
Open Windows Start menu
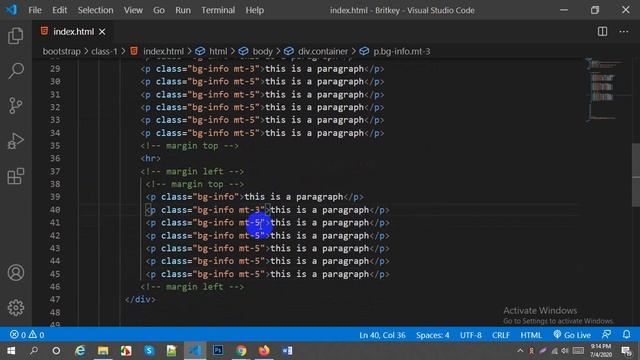pos(11,351)
